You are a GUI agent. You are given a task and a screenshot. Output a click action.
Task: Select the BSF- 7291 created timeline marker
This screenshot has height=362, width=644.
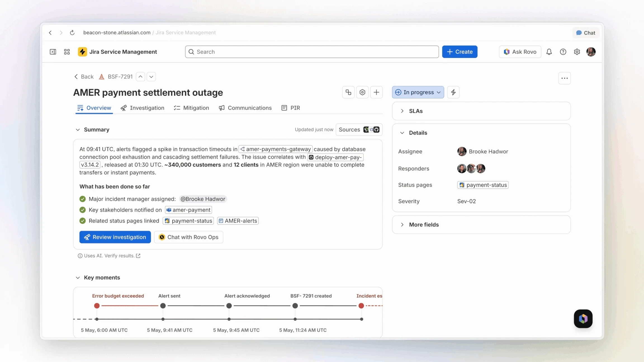click(295, 306)
